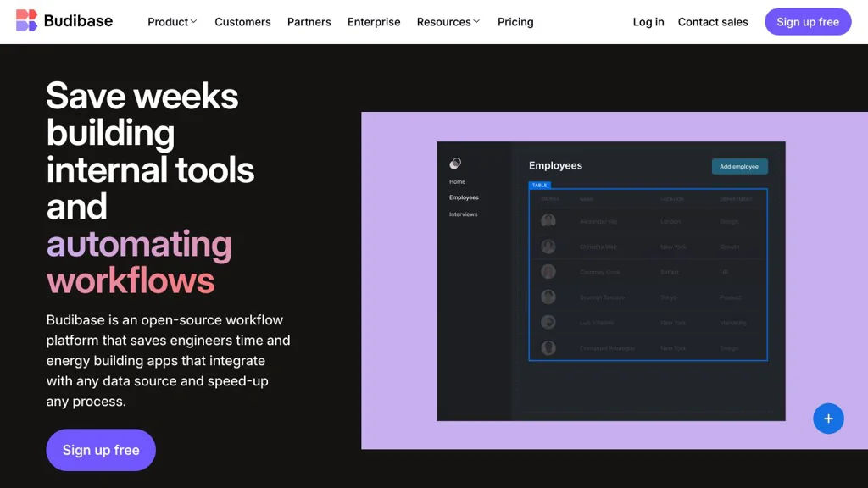This screenshot has height=488, width=868.
Task: Click the Log in link
Action: 648,22
